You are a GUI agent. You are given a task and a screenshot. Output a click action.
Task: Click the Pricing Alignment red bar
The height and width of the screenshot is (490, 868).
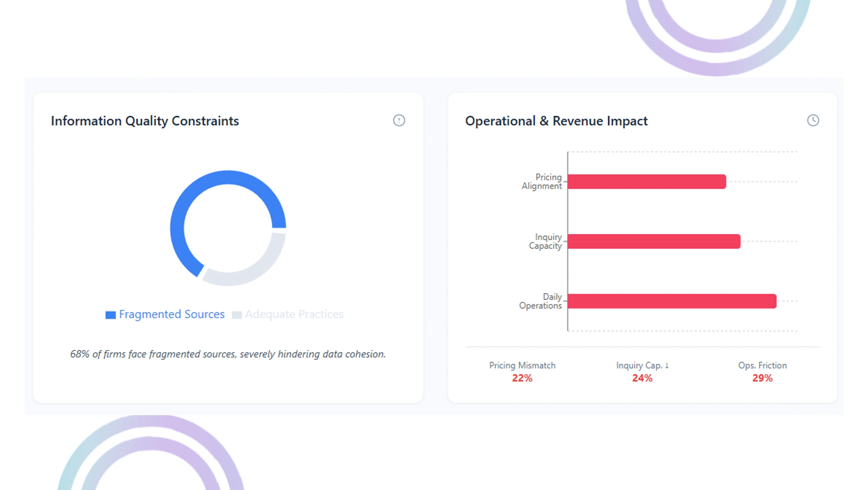pos(646,182)
